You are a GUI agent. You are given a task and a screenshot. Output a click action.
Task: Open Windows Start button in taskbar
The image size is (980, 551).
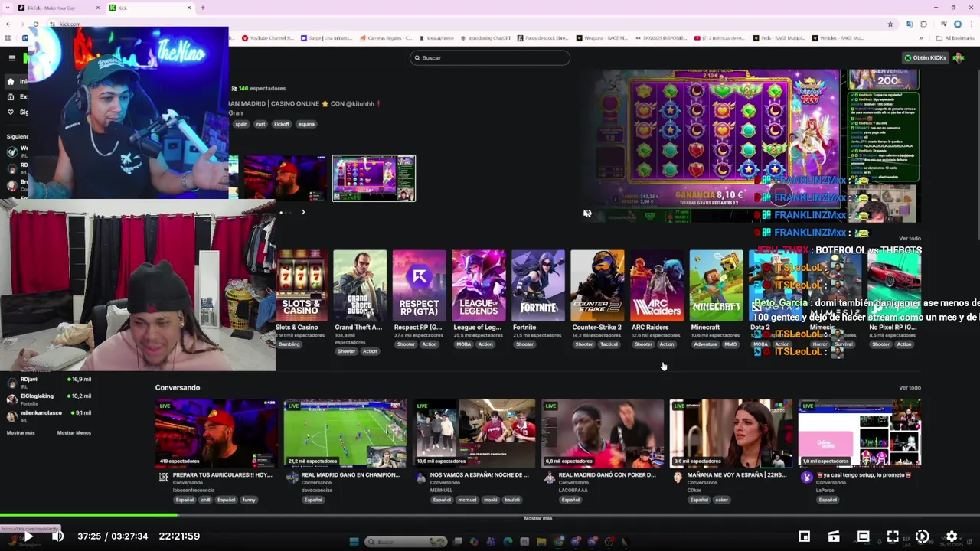(354, 542)
